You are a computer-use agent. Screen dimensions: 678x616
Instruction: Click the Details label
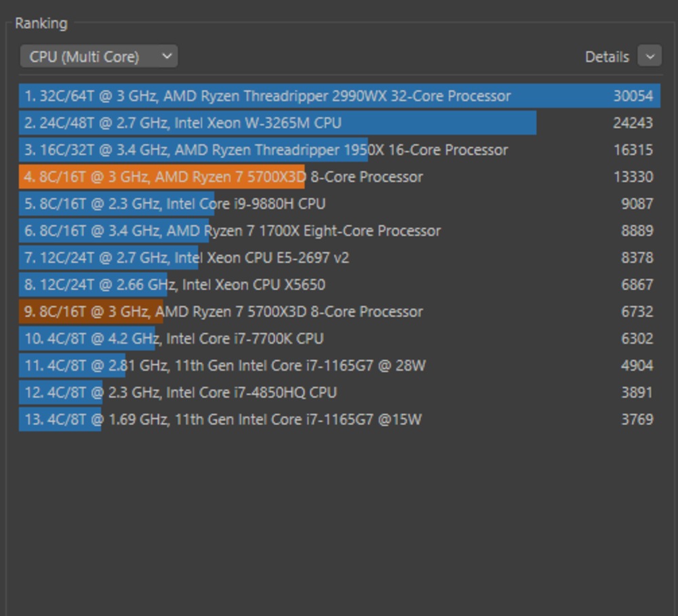click(x=605, y=57)
